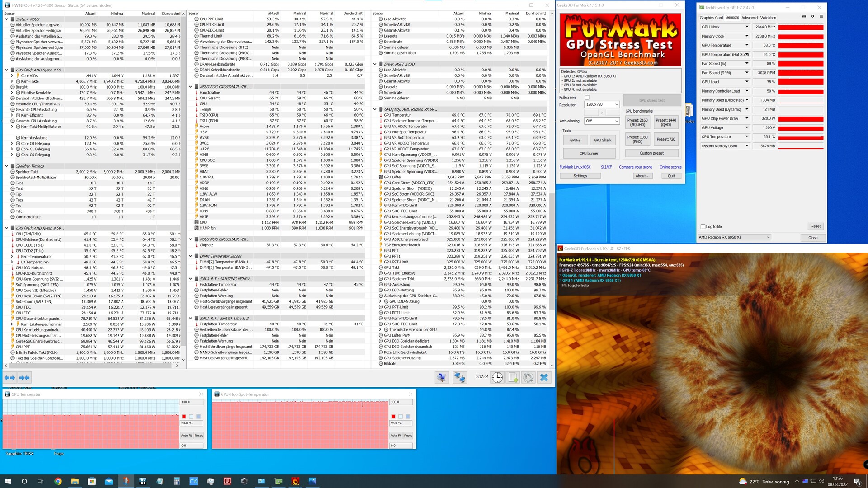Image resolution: width=868 pixels, height=488 pixels.
Task: Collapse the Speicher-Timings sensor group
Action: pyautogui.click(x=6, y=166)
